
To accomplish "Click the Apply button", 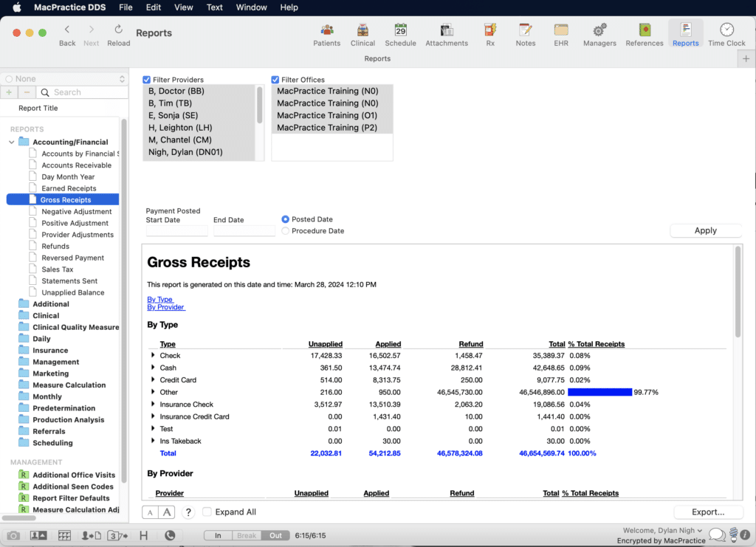I will pos(705,230).
